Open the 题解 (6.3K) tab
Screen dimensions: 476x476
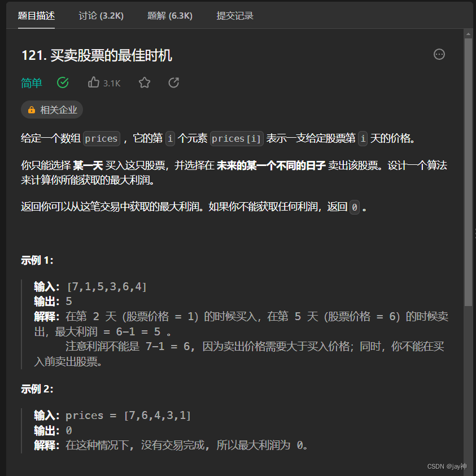(170, 16)
